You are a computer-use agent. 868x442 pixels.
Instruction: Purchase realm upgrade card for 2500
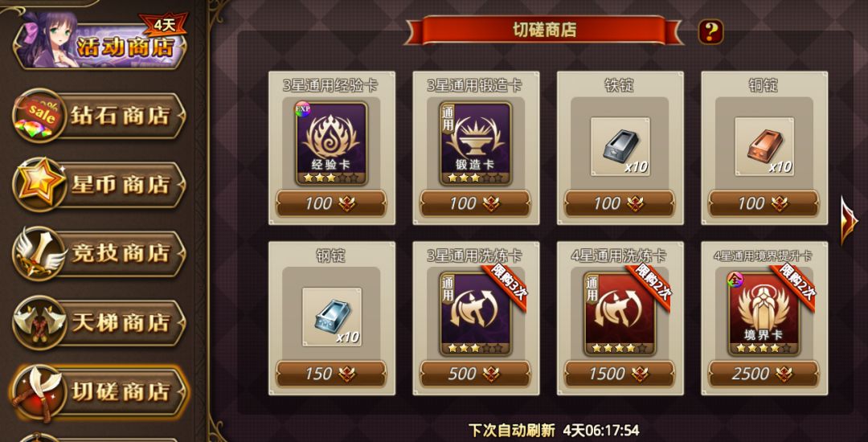tap(764, 374)
